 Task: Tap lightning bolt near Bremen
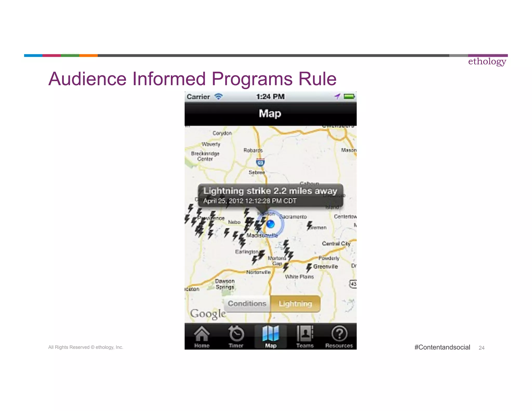(x=309, y=226)
